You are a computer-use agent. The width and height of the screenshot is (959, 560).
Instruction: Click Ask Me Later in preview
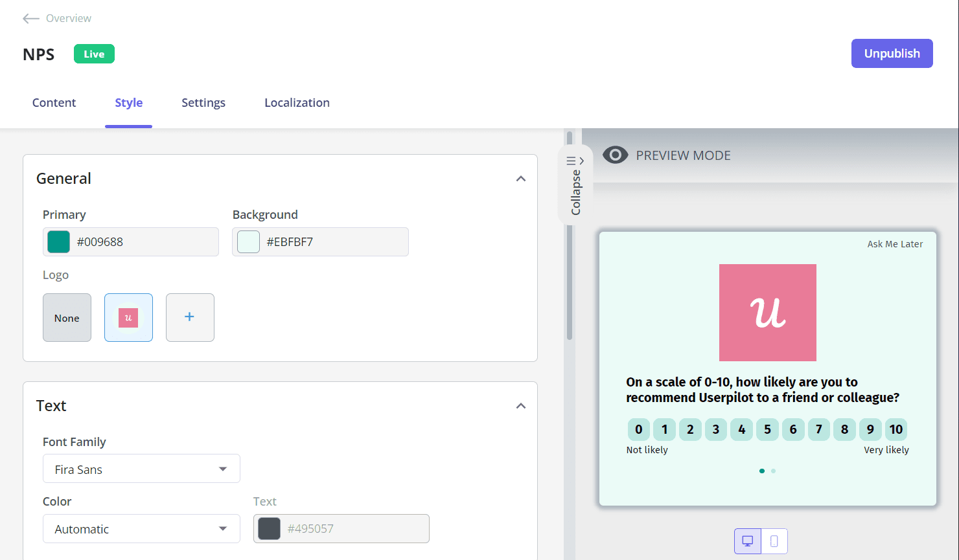pos(895,244)
